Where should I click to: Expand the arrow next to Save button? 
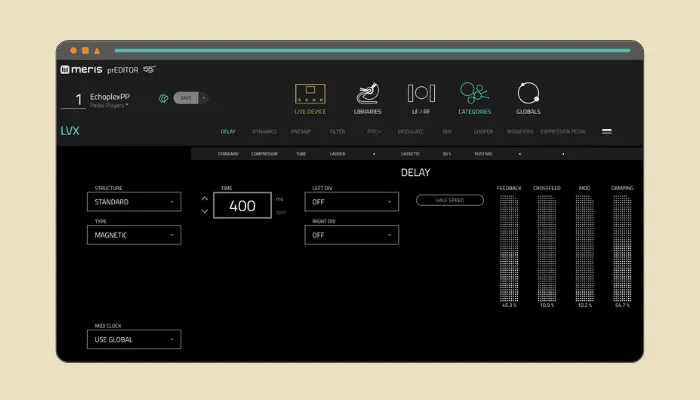(204, 98)
